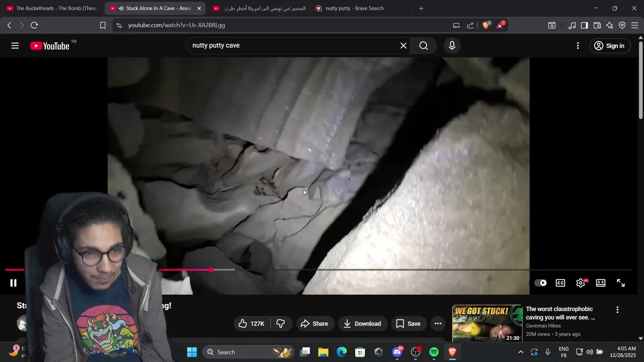
Task: Open Microsoft Edge from taskbar
Action: [x=342, y=352]
